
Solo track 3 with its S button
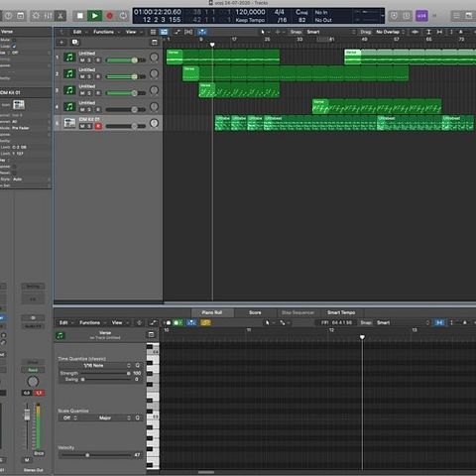(90, 93)
